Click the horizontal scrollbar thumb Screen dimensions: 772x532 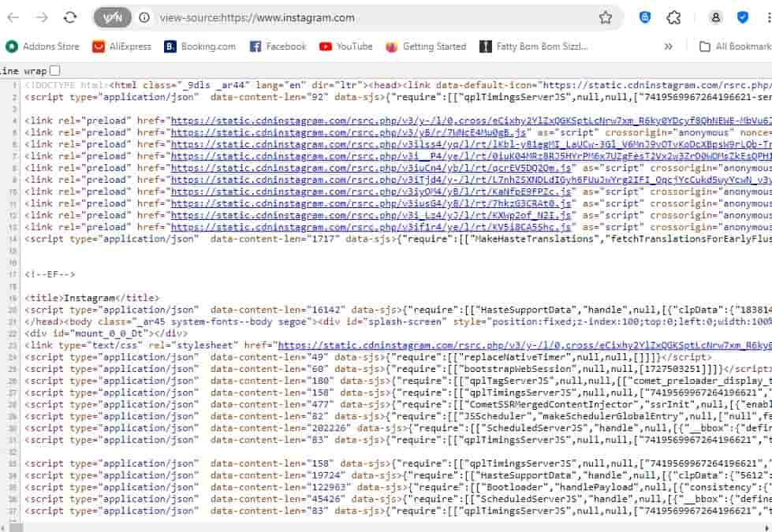pyautogui.click(x=16, y=527)
